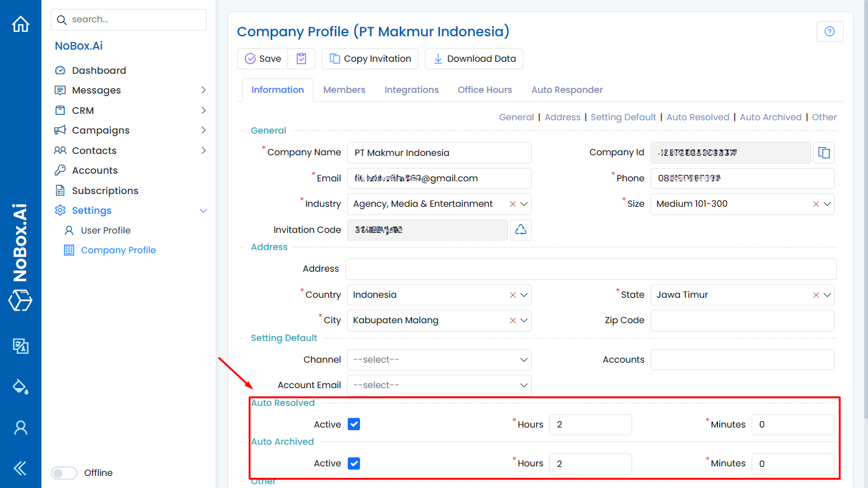This screenshot has width=868, height=488.
Task: Open the Industry dropdown
Action: tap(524, 204)
